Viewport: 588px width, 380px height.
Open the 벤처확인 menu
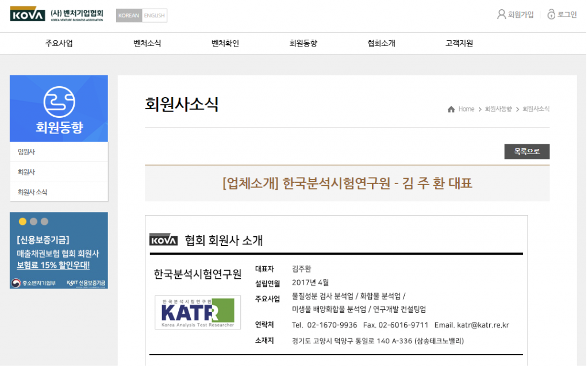(225, 43)
